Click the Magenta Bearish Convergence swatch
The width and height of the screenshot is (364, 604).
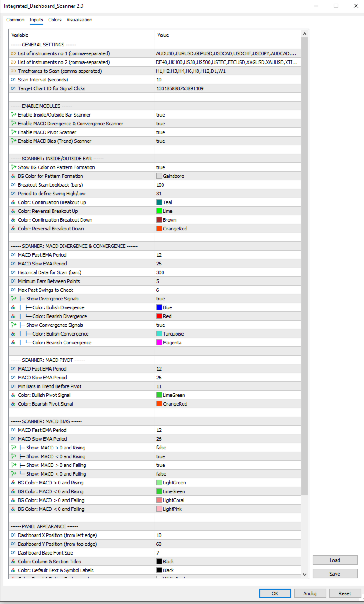pos(159,343)
